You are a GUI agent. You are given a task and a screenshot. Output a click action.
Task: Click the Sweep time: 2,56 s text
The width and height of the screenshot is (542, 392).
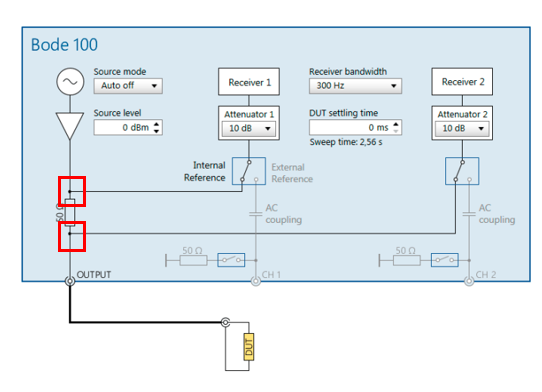coord(346,142)
